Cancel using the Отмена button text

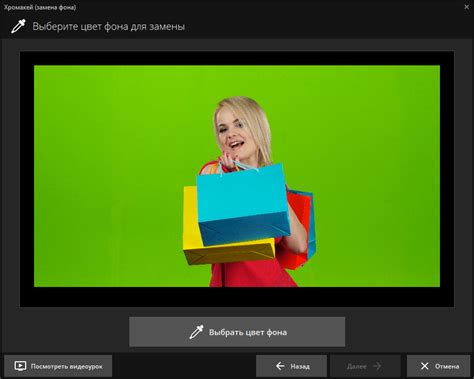[x=447, y=366]
